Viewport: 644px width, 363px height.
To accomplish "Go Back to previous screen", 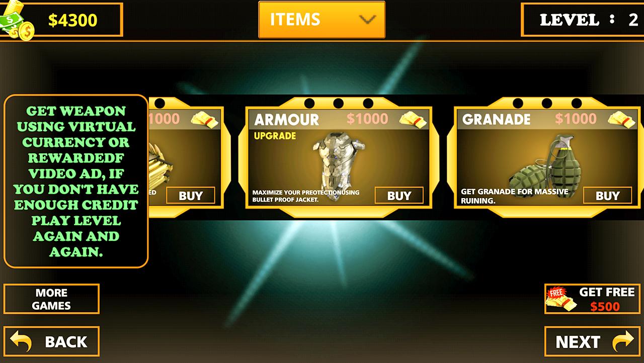I will pyautogui.click(x=51, y=342).
